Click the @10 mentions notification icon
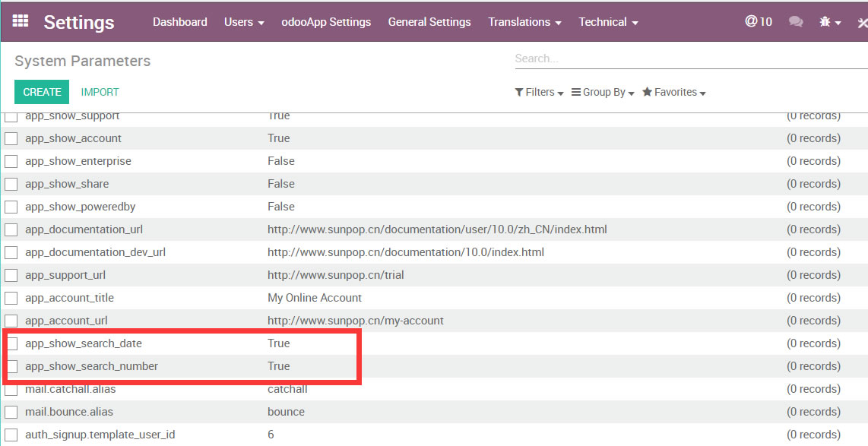The image size is (868, 446). (x=758, y=22)
